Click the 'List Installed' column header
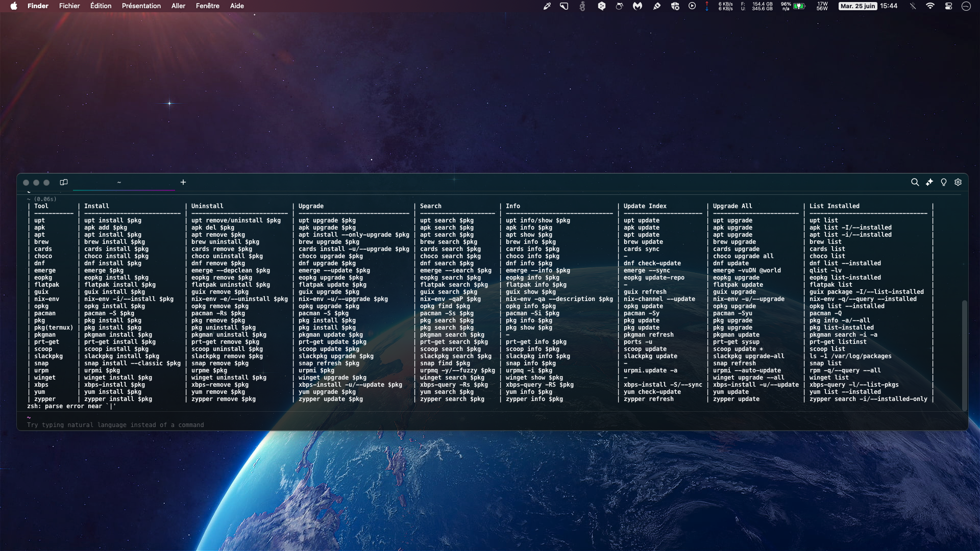980x551 pixels. (x=835, y=206)
